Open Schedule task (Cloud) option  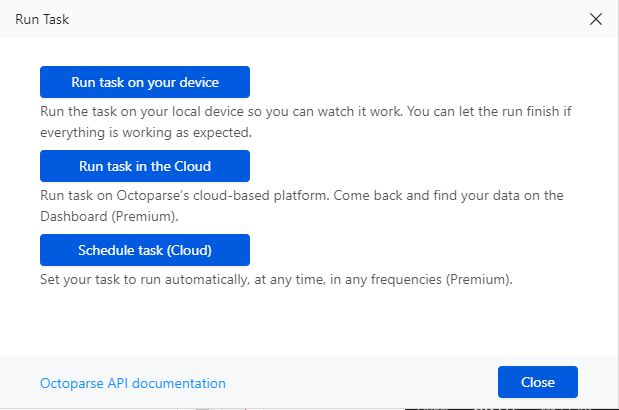pyautogui.click(x=145, y=249)
